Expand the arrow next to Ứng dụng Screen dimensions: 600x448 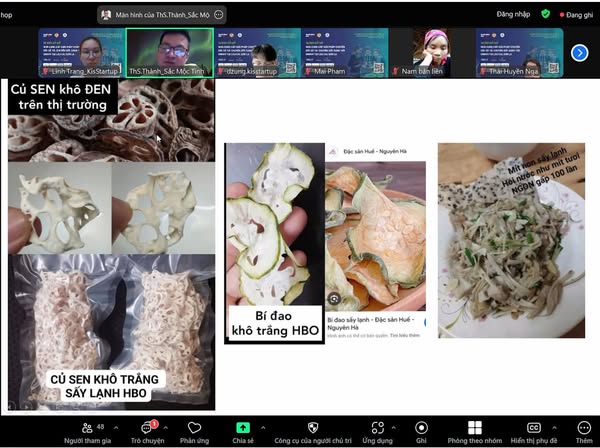tap(398, 427)
